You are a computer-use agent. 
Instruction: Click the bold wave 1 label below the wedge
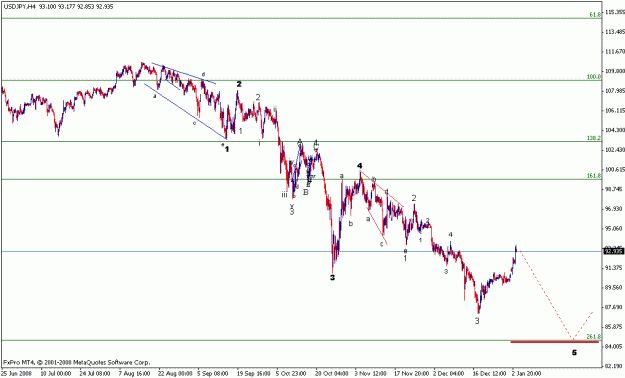click(x=227, y=149)
